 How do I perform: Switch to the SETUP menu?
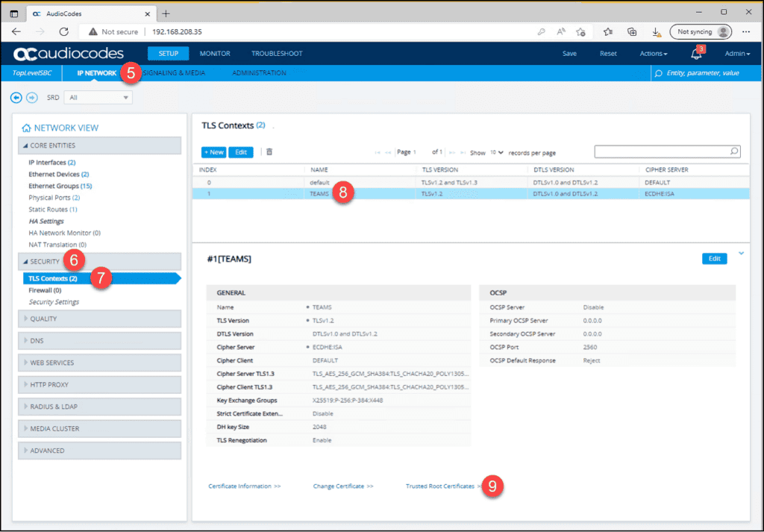click(168, 54)
